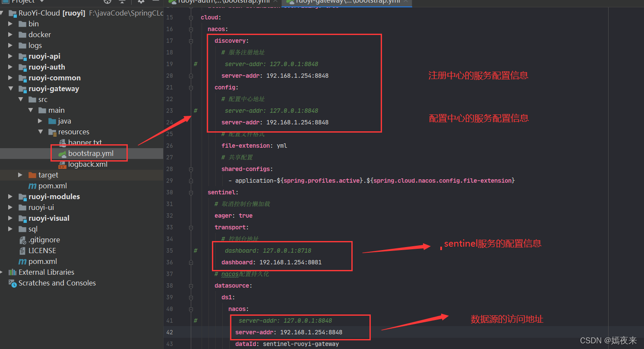Viewport: 644px width, 349px height.
Task: Fold the datasource block at line 38
Action: [190, 286]
